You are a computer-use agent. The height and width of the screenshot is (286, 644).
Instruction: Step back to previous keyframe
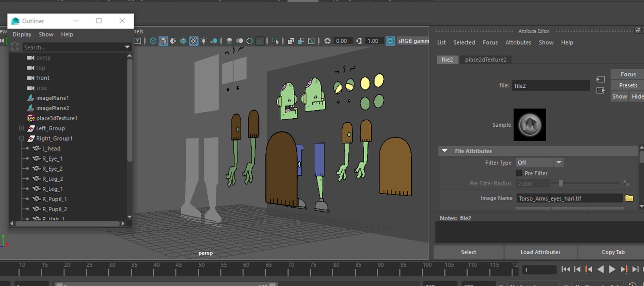point(588,270)
